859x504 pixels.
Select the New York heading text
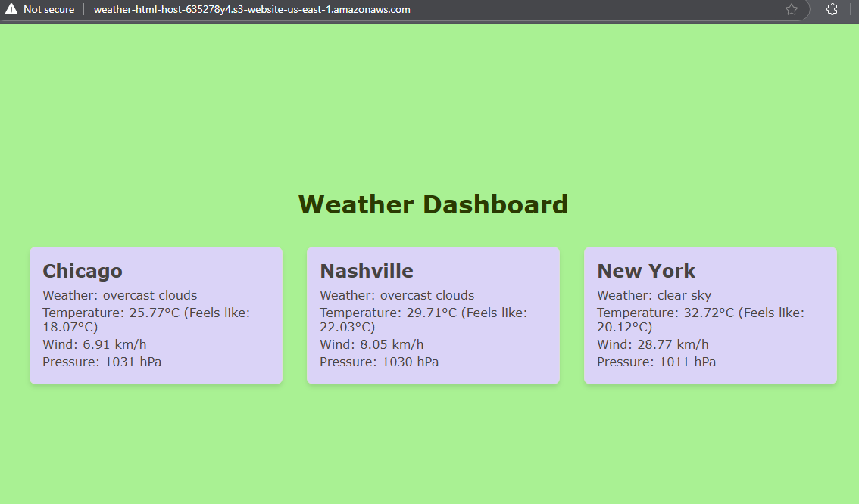click(646, 271)
